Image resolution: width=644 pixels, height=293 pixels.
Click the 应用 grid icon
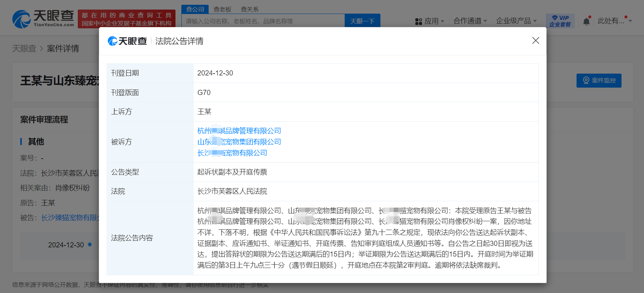[x=418, y=22]
